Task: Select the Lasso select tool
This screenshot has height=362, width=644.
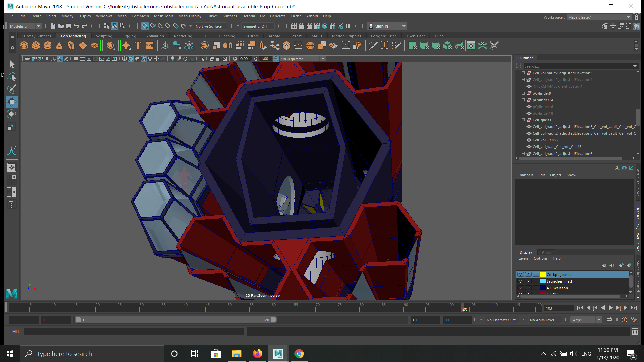Action: [x=12, y=77]
